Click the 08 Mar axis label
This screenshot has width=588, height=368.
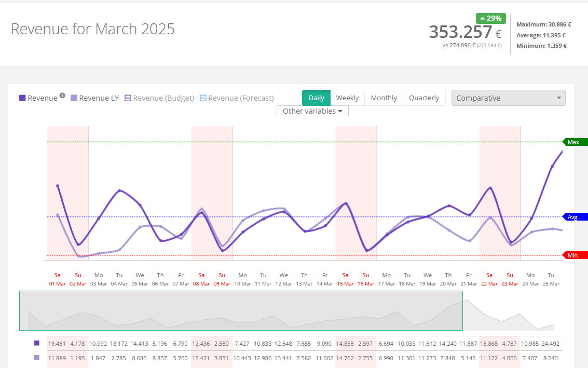pos(201,283)
